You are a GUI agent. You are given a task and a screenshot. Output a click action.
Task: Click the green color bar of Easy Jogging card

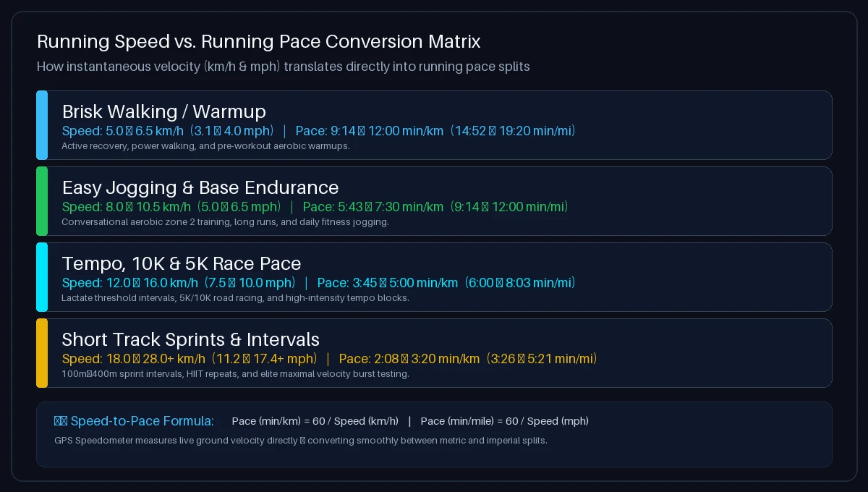[x=42, y=201]
